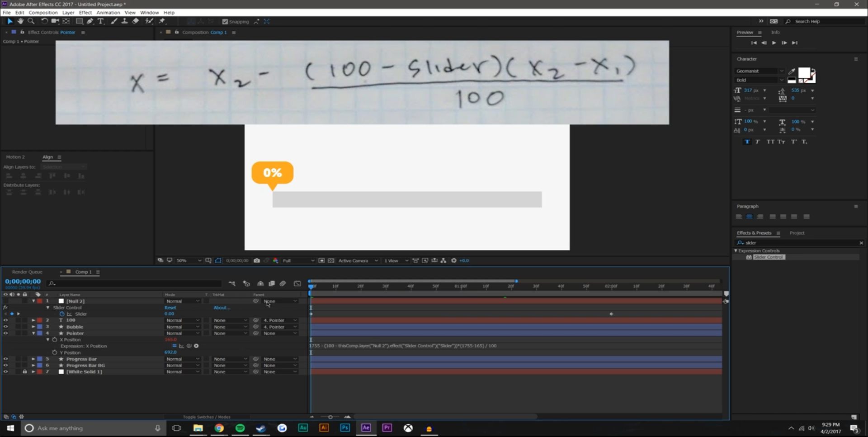The height and width of the screenshot is (437, 868).
Task: Switch to the Render Queue tab
Action: click(27, 272)
